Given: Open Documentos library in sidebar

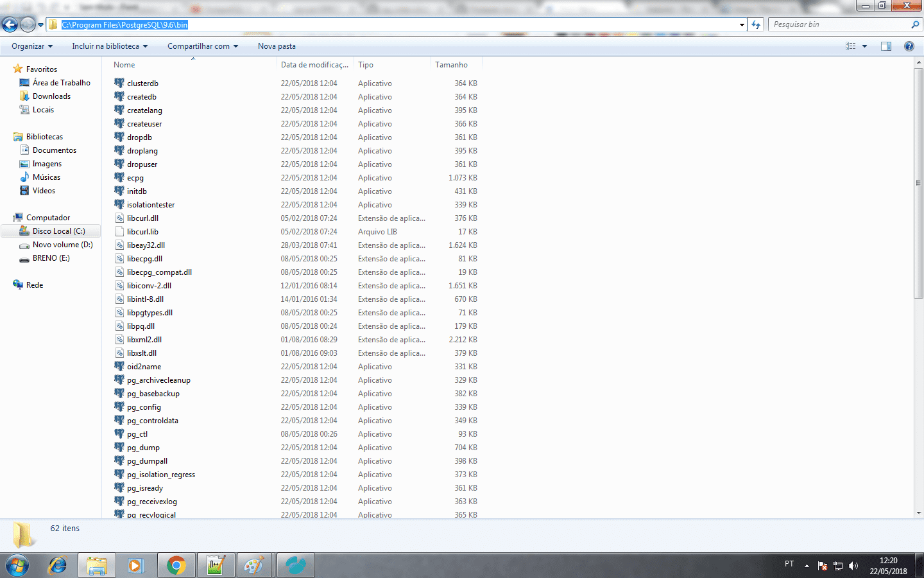Looking at the screenshot, I should [55, 150].
